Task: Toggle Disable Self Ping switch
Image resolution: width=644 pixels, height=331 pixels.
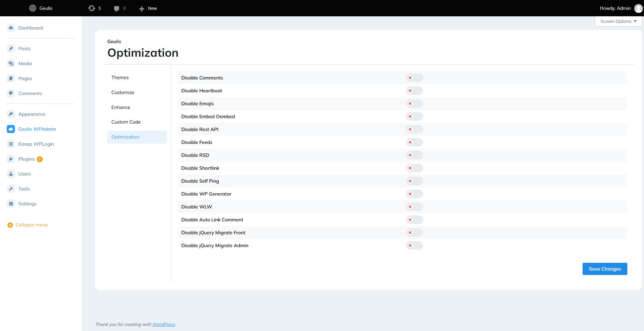Action: coord(414,181)
